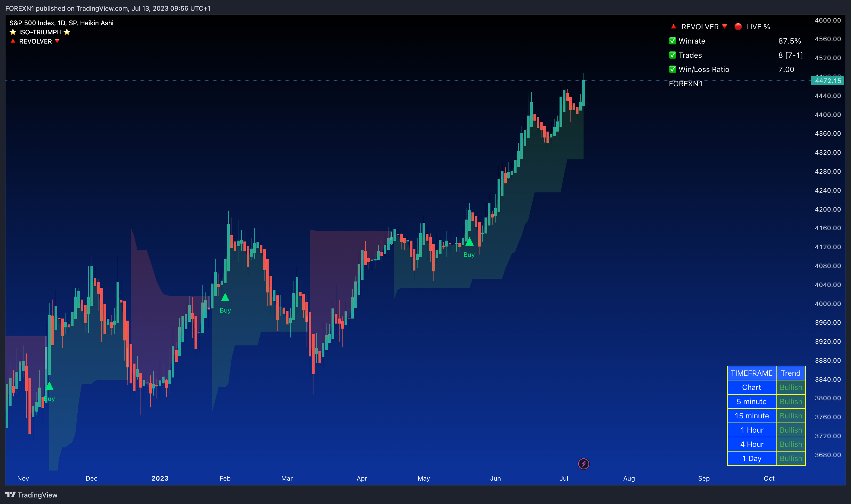Click the red down triangle after REVOLVER legend

pos(57,41)
